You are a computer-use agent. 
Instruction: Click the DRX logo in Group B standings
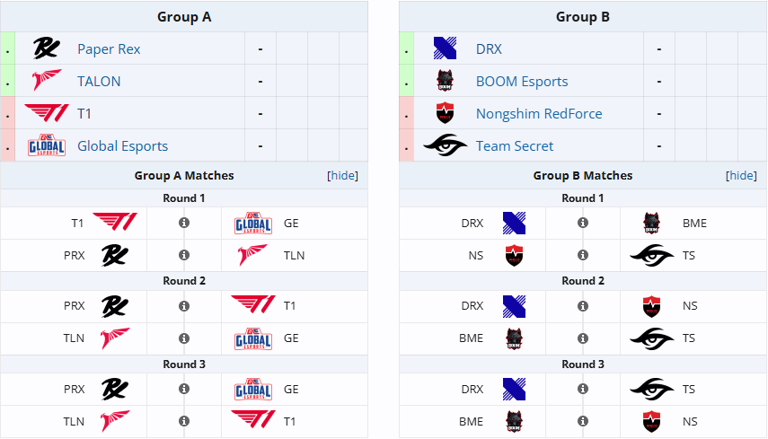pos(445,48)
